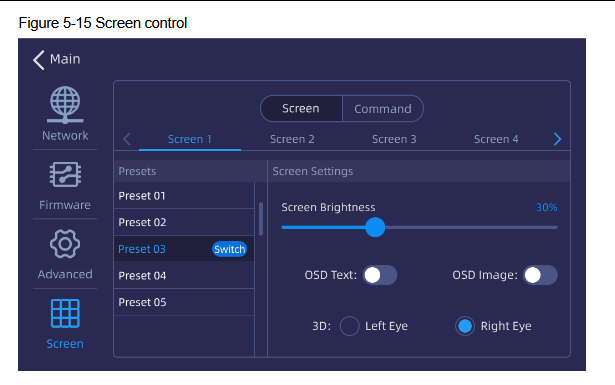Select the Right Eye 3D option
Screen dimensions: 615x385
click(465, 326)
